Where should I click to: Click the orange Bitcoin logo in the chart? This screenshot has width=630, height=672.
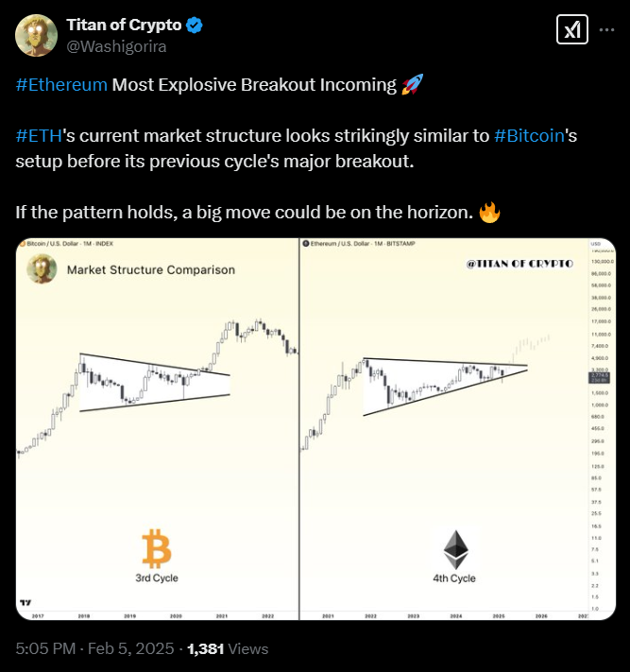(157, 548)
